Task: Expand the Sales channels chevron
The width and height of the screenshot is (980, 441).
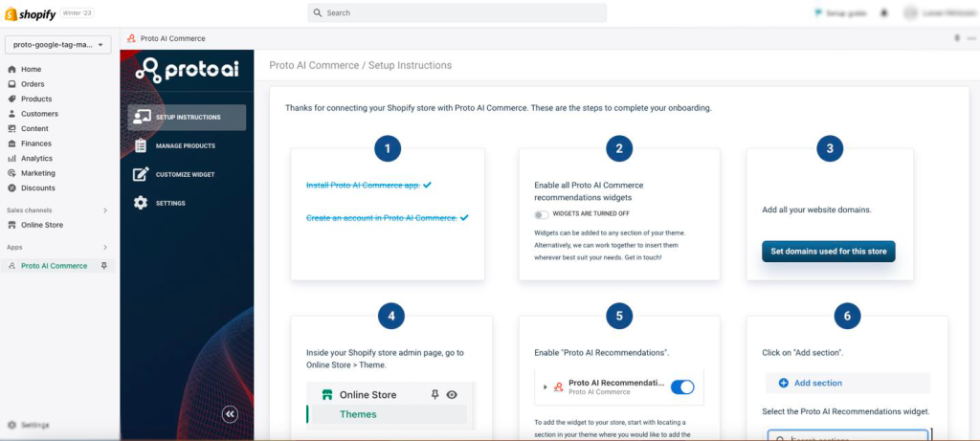Action: 105,210
